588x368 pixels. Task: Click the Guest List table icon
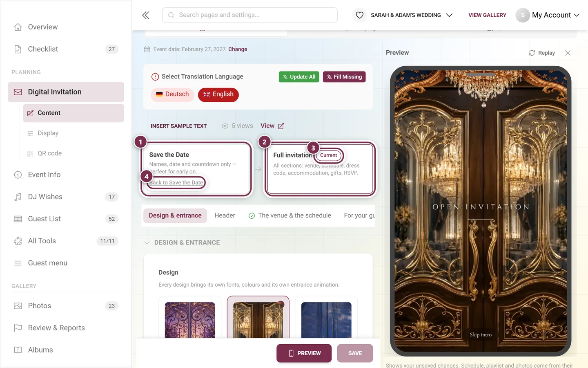18,219
